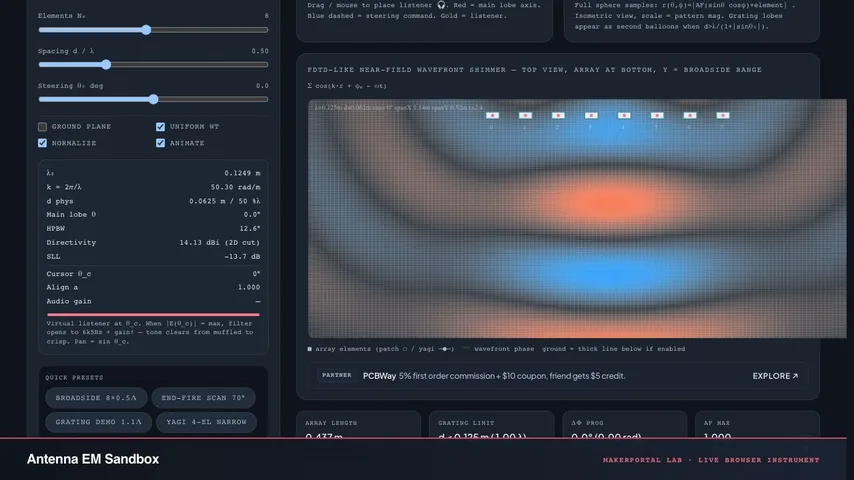Viewport: 854px width, 480px height.
Task: Disable the Animate checkbox
Action: (160, 143)
